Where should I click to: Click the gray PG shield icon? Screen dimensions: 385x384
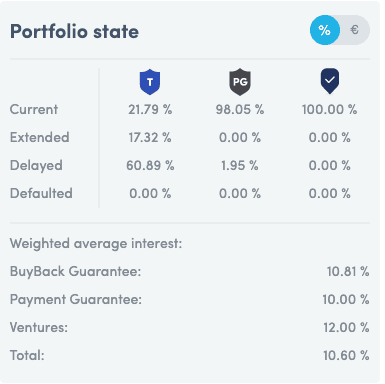pos(240,82)
